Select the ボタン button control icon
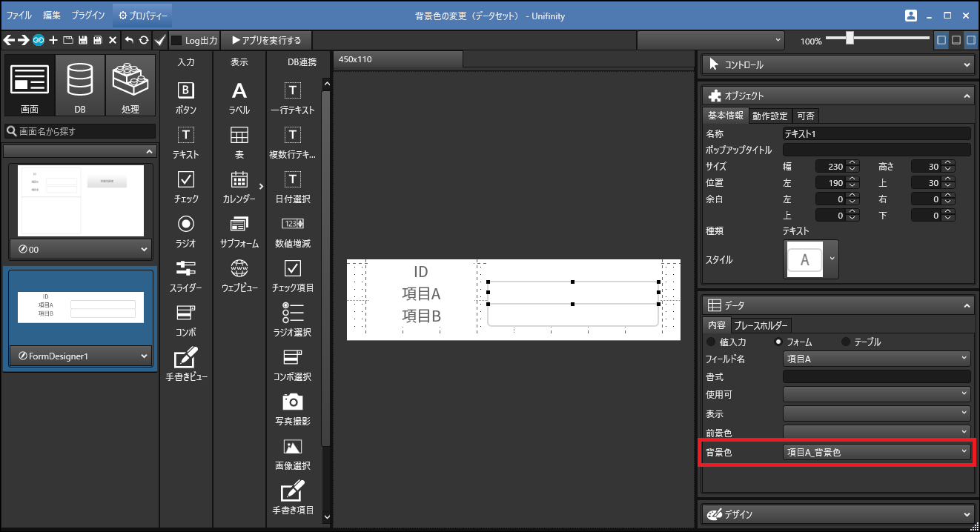980x532 pixels. coord(186,90)
